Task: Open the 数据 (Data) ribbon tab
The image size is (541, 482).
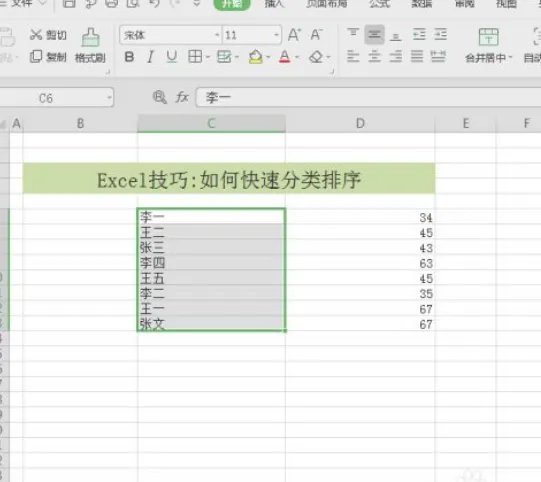Action: pyautogui.click(x=422, y=3)
